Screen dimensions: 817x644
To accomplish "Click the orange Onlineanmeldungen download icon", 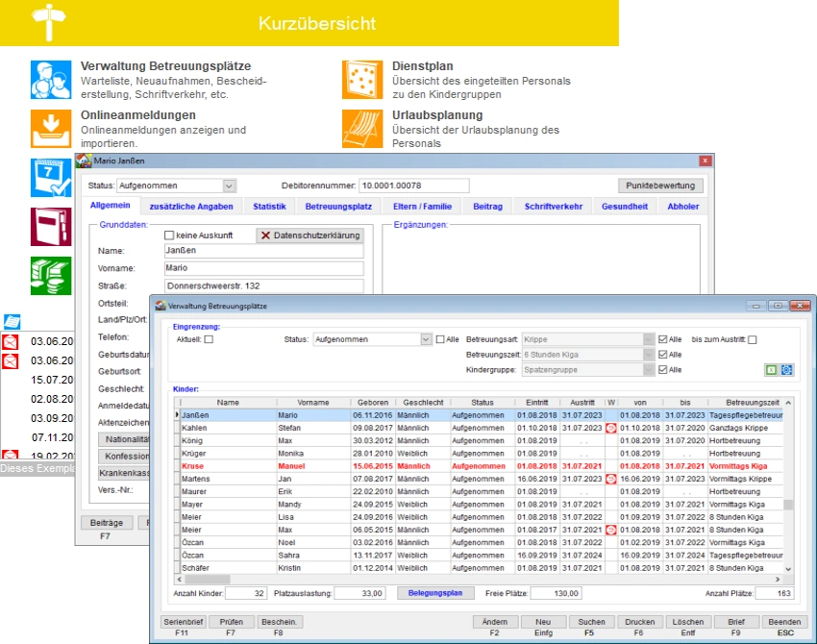I will click(x=50, y=128).
